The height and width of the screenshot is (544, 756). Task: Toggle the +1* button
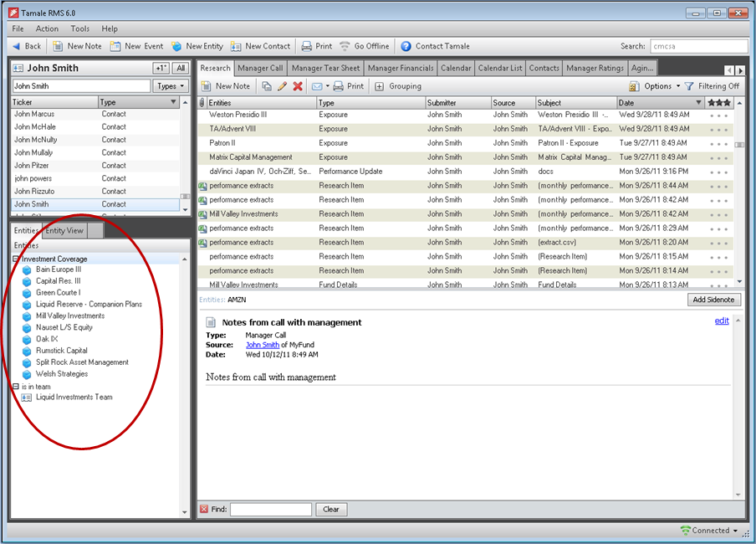[161, 68]
